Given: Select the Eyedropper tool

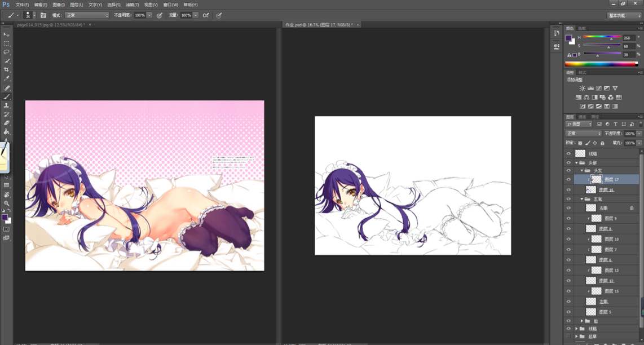Looking at the screenshot, I should pos(7,79).
